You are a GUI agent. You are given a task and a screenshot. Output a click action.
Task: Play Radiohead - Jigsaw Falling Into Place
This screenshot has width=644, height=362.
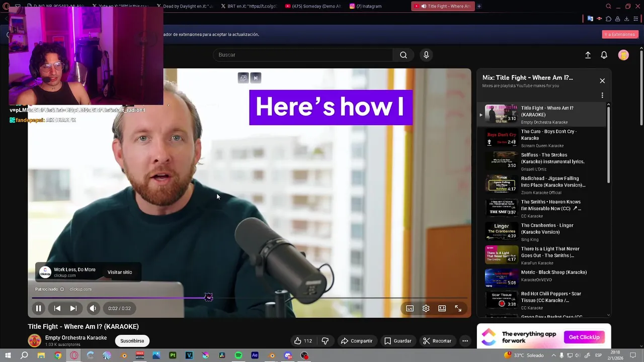pos(542,185)
